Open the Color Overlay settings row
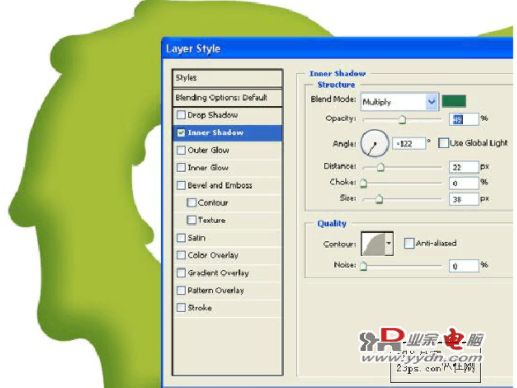The width and height of the screenshot is (517, 388). pyautogui.click(x=228, y=255)
